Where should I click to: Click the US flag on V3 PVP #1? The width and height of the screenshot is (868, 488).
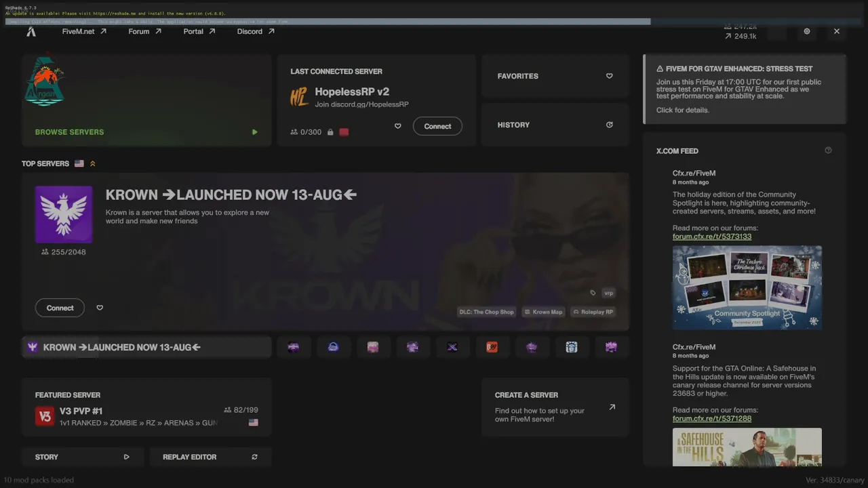click(254, 422)
